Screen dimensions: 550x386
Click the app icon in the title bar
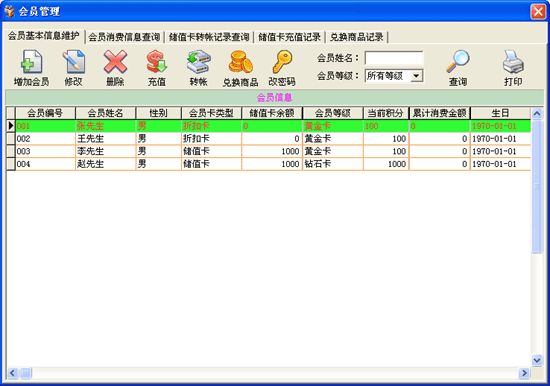(9, 11)
